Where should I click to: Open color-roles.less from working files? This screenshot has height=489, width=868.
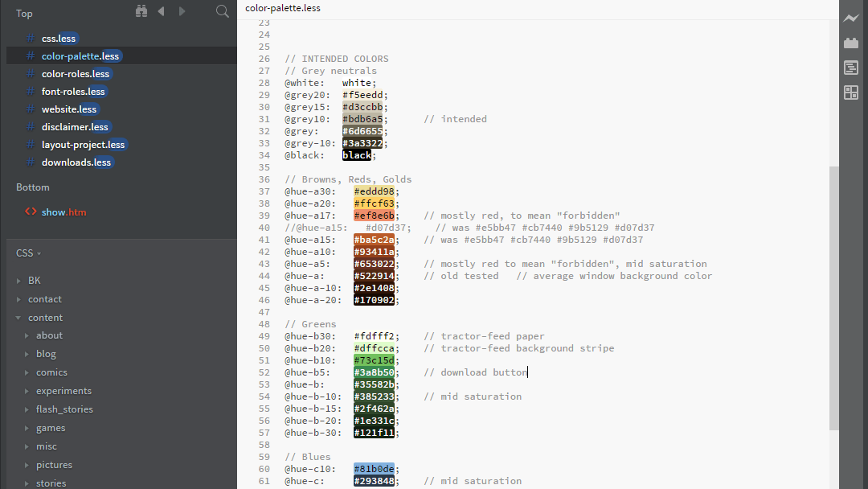(x=76, y=74)
